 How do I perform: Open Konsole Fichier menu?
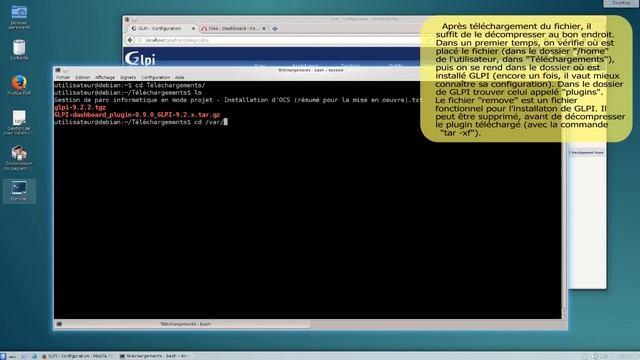(63, 77)
